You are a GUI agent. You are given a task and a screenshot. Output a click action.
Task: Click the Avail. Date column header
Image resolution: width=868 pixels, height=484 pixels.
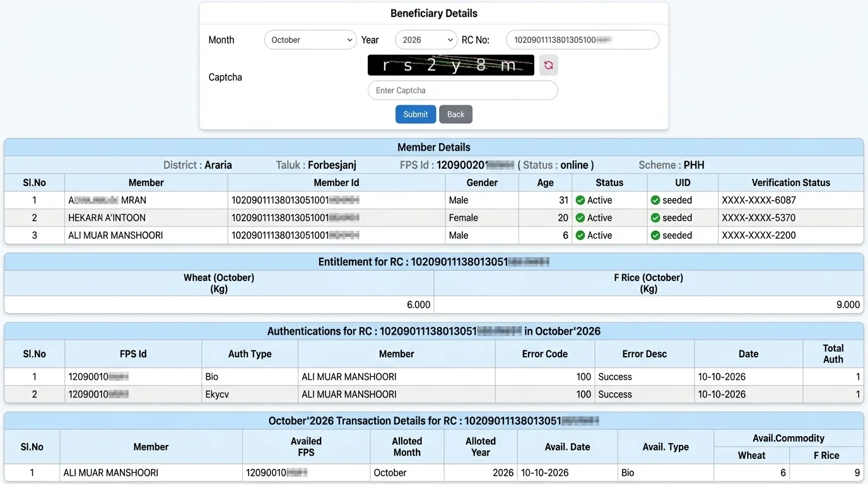[x=567, y=447]
